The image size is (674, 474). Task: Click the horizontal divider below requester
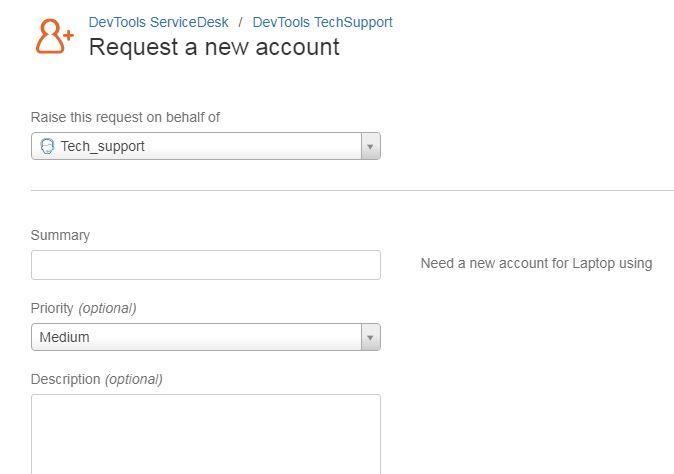coord(352,190)
